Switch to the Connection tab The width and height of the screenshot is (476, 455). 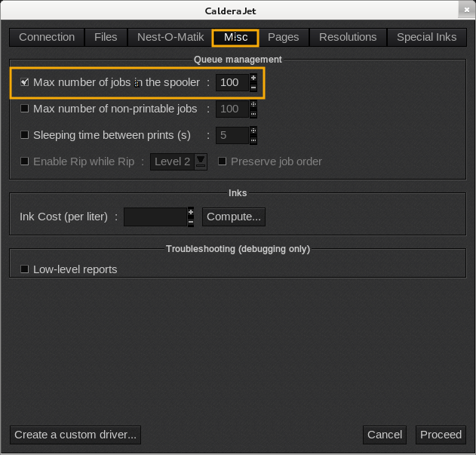[47, 37]
